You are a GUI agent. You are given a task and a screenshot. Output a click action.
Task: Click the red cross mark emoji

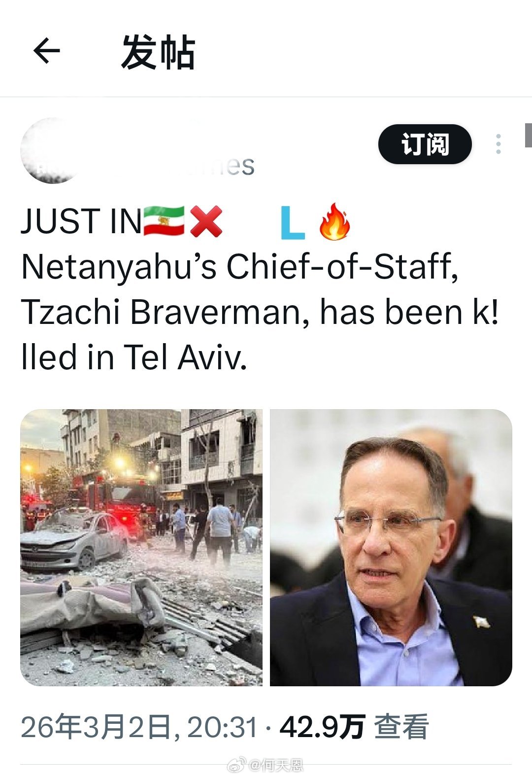point(206,221)
